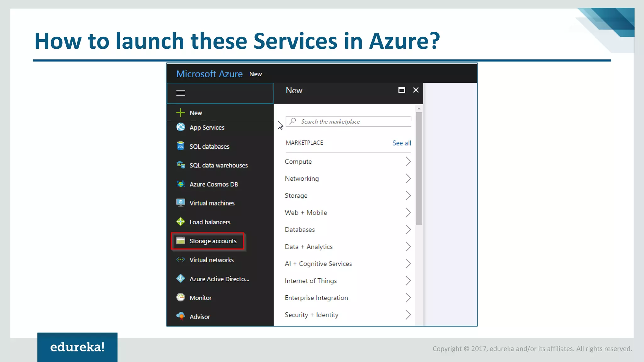
Task: Expand the Web + Mobile chevron
Action: point(408,213)
